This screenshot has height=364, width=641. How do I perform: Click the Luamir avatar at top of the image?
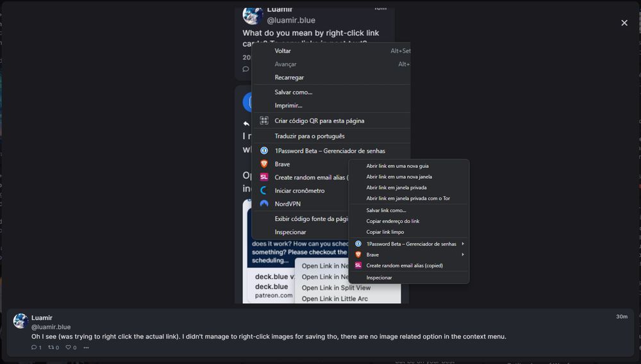click(253, 15)
